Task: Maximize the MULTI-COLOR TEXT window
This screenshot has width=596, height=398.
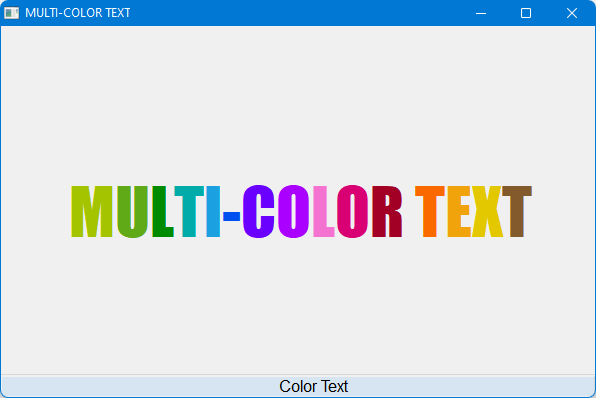Action: [526, 13]
